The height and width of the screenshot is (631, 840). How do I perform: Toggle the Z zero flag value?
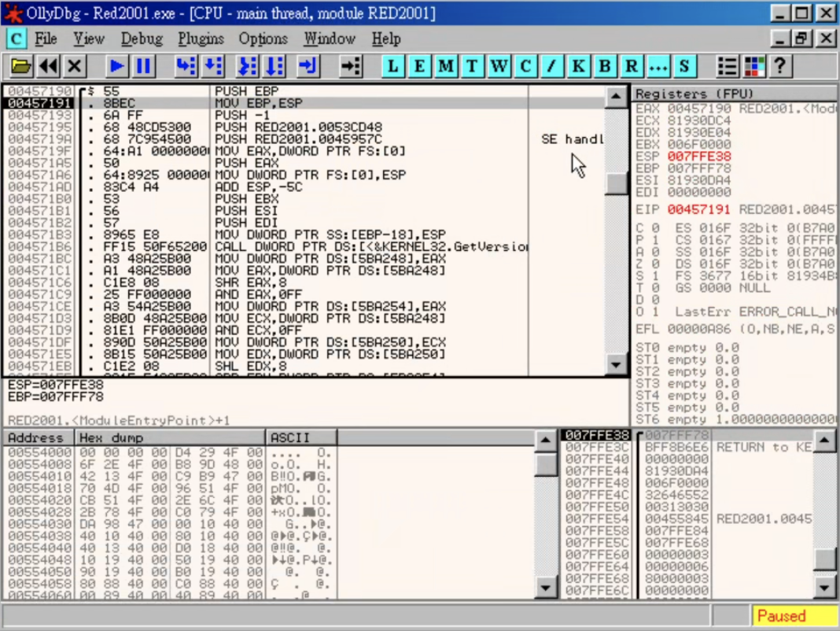pyautogui.click(x=654, y=264)
